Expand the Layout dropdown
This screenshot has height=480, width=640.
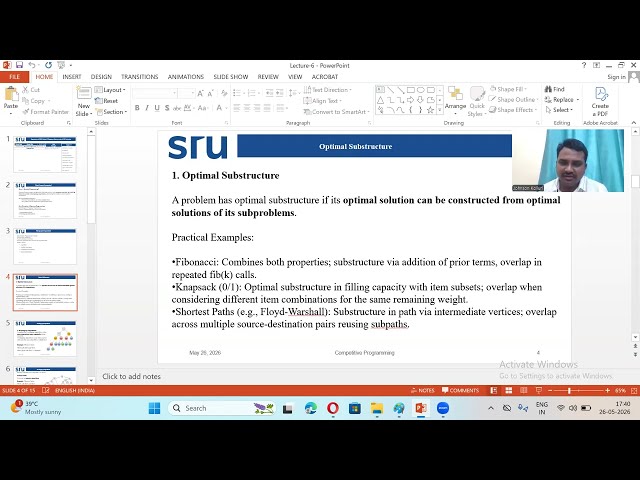tap(110, 90)
